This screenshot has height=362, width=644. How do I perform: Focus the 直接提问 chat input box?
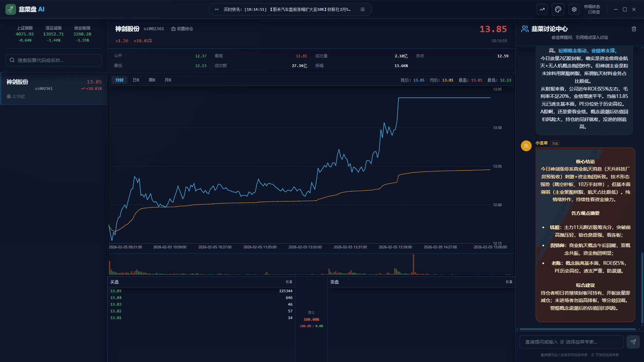572,342
